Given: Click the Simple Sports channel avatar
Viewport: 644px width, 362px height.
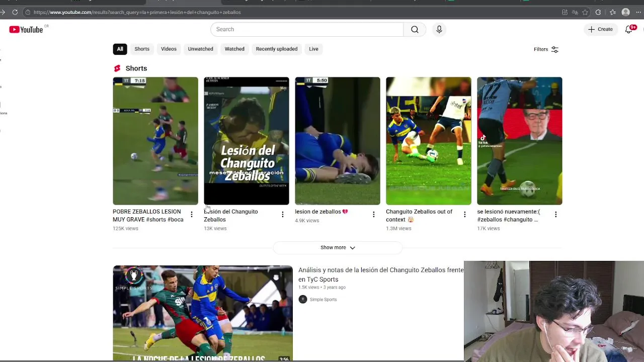Looking at the screenshot, I should pyautogui.click(x=302, y=299).
